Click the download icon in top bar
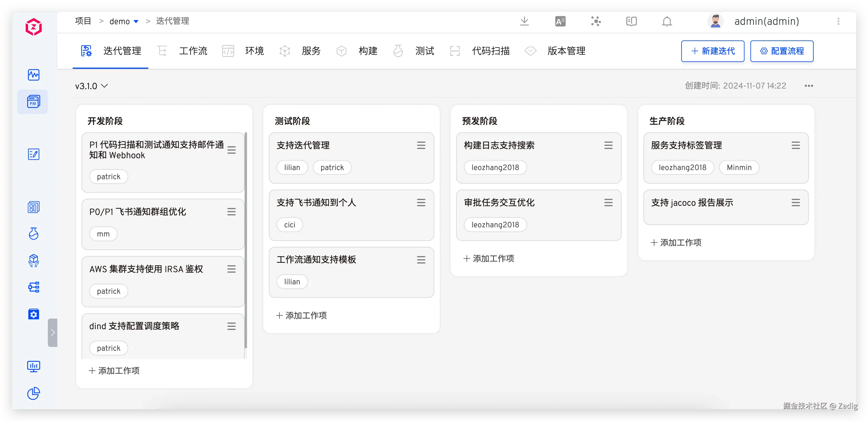This screenshot has height=421, width=868. (524, 21)
